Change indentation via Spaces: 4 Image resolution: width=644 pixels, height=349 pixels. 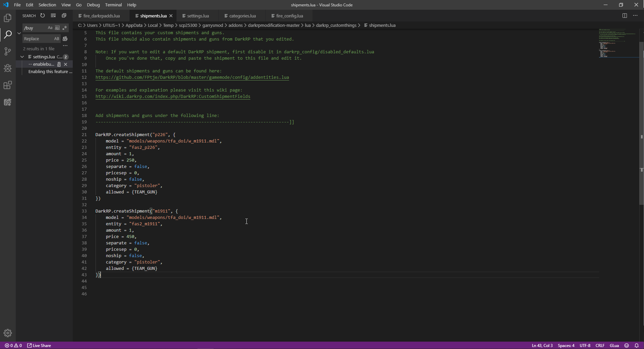566,345
